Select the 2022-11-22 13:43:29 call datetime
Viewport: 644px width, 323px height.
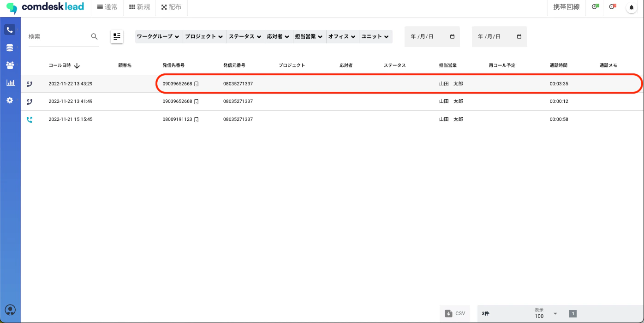(x=71, y=84)
